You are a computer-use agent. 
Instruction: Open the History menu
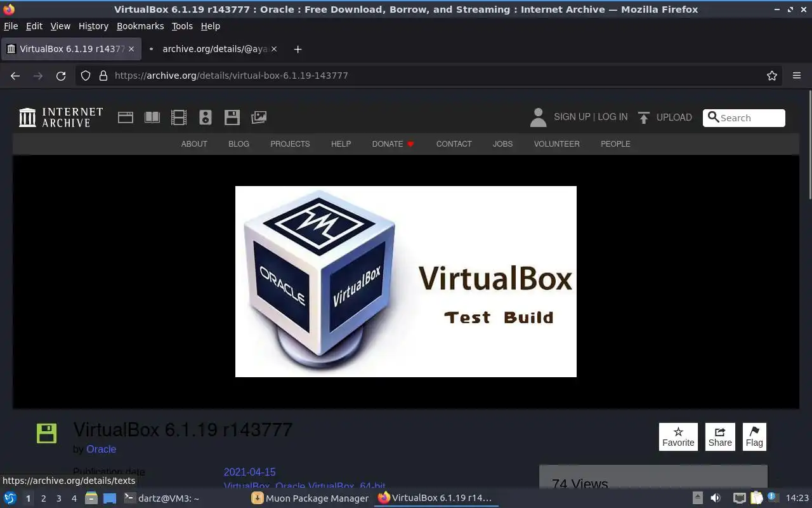tap(93, 26)
